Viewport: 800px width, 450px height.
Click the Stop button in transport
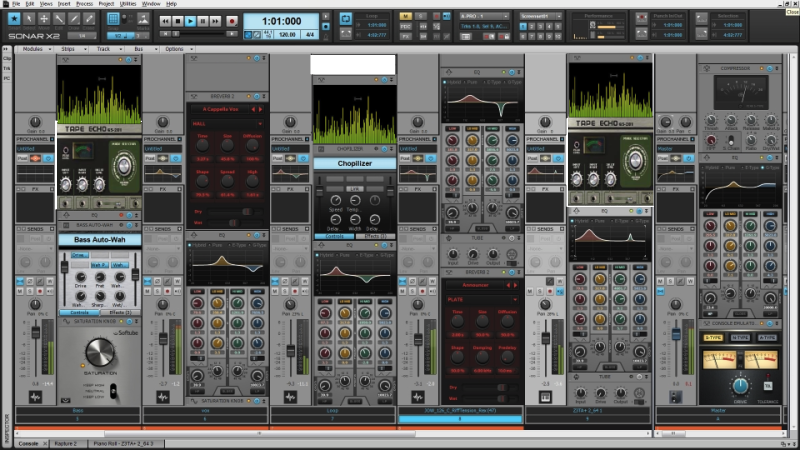(179, 21)
